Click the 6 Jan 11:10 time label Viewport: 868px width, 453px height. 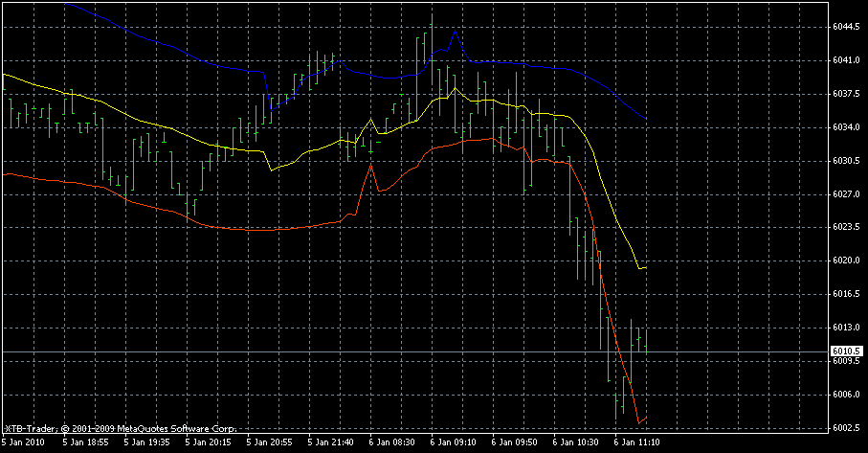638,443
